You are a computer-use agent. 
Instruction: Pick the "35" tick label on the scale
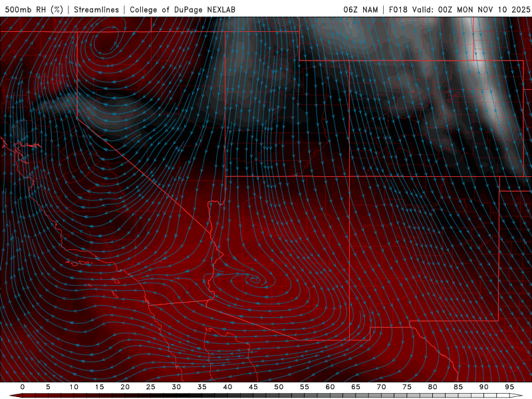coord(202,387)
